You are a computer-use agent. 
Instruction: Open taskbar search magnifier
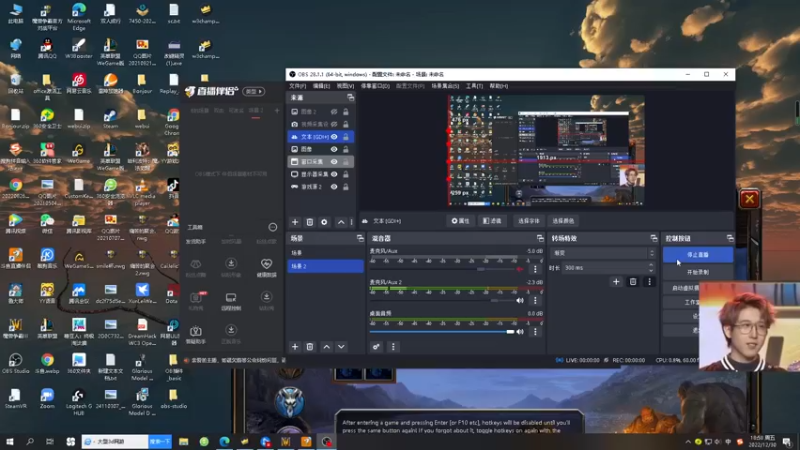click(30, 442)
